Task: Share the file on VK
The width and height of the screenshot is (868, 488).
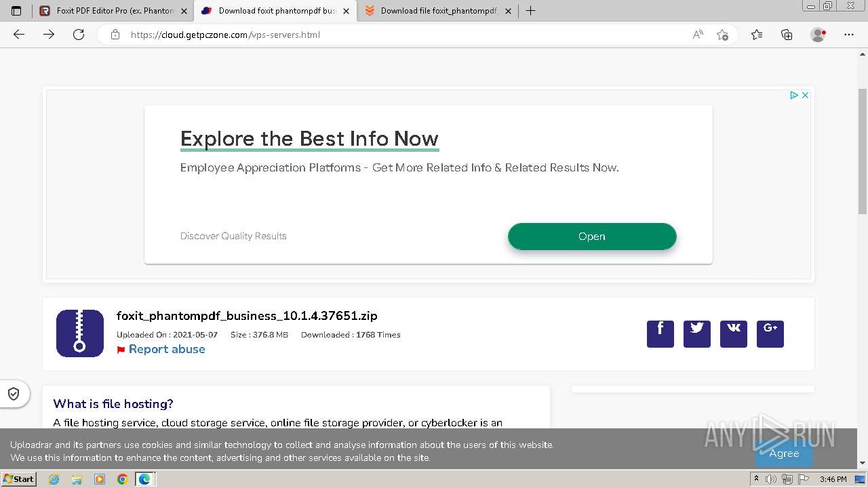Action: (734, 334)
